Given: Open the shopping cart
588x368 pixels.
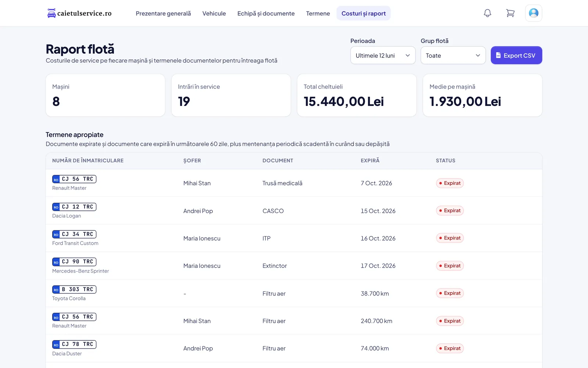Looking at the screenshot, I should [x=510, y=13].
